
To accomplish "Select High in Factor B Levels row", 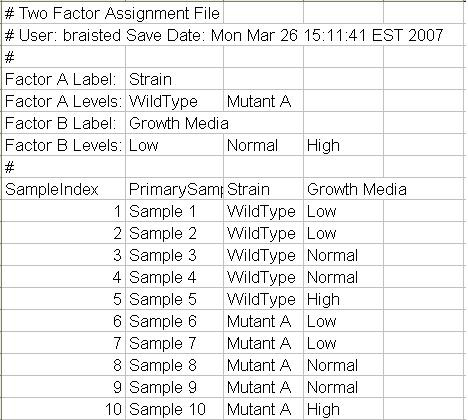I will tap(343, 145).
